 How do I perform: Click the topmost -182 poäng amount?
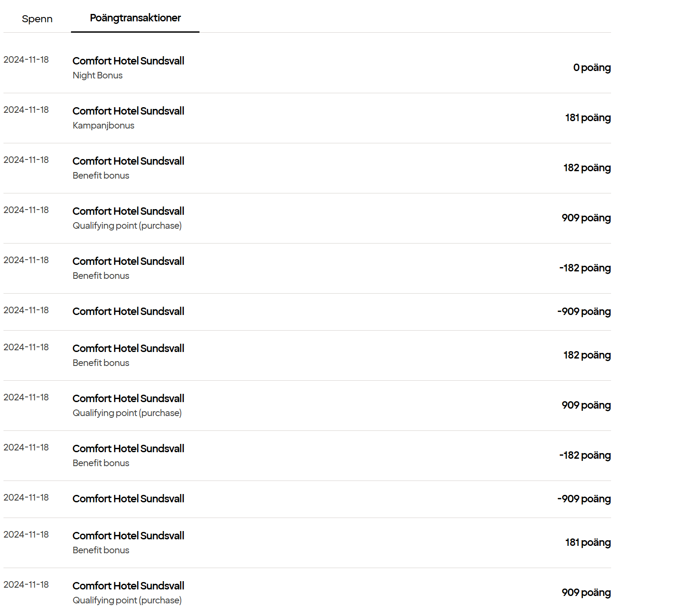coord(585,268)
